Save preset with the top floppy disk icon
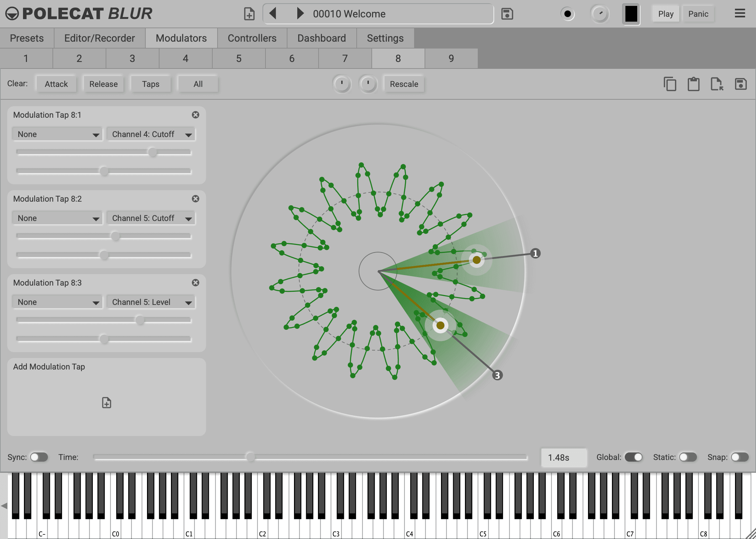The height and width of the screenshot is (539, 756). tap(507, 14)
